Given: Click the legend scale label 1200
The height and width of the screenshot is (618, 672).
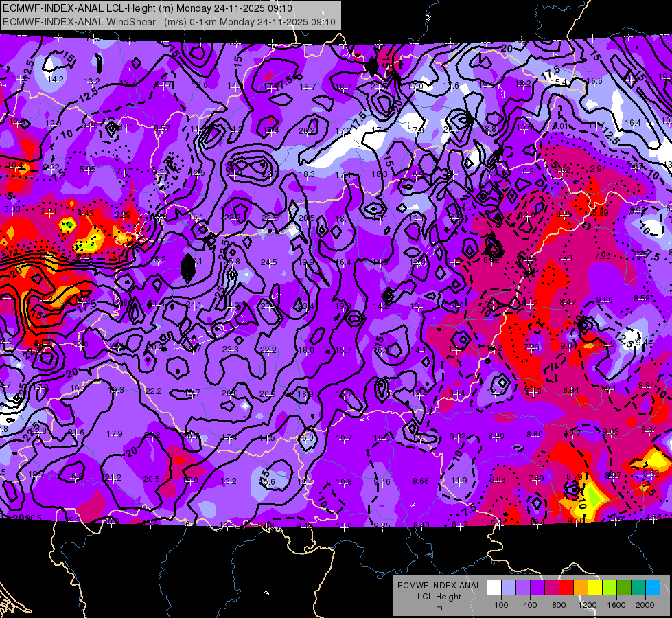Looking at the screenshot, I should tap(588, 605).
